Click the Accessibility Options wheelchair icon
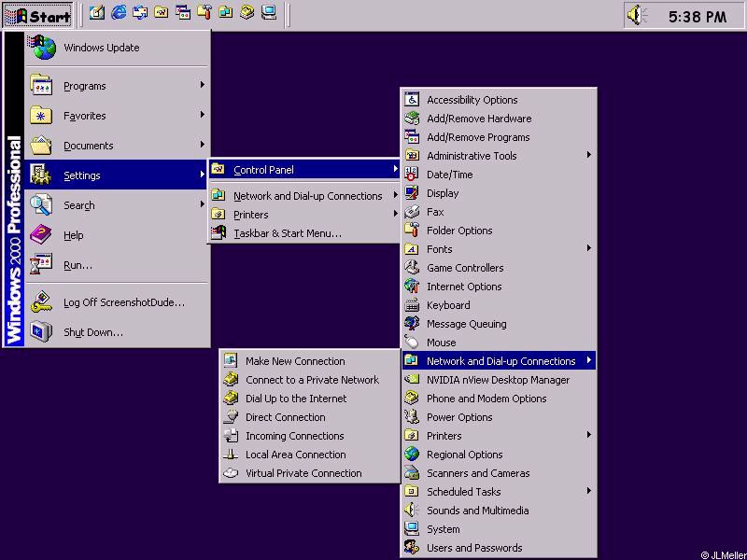The image size is (747, 560). (x=412, y=100)
